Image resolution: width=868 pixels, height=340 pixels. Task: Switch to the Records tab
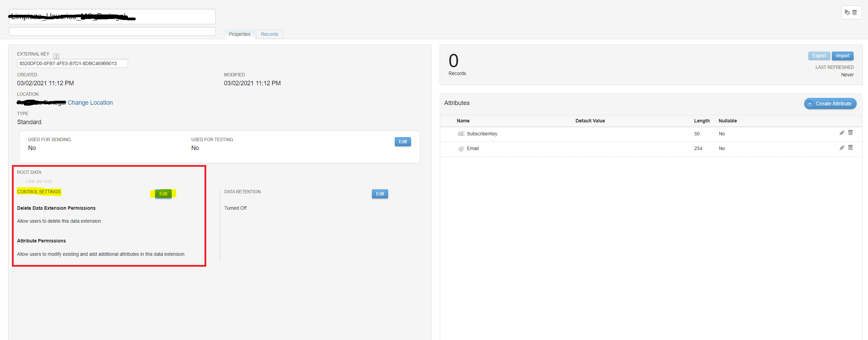tap(269, 34)
